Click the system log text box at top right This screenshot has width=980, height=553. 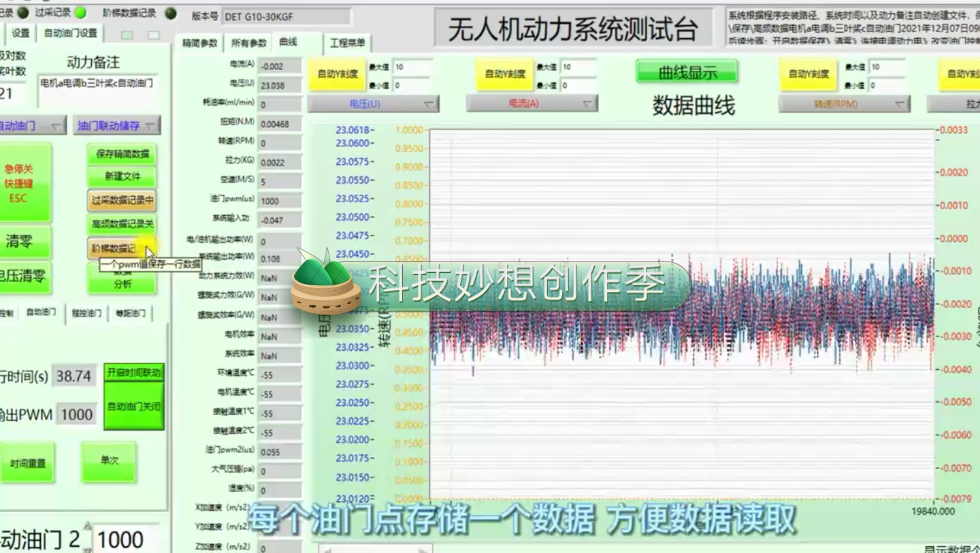pos(852,27)
